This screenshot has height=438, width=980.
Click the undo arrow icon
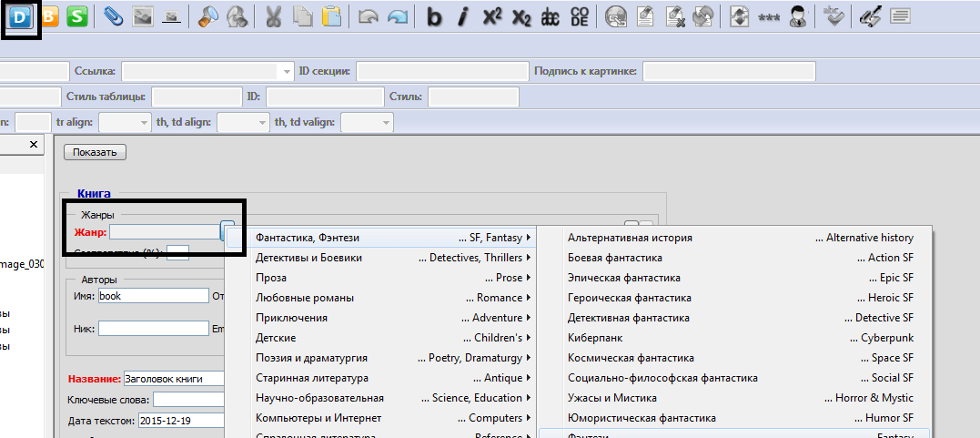369,16
